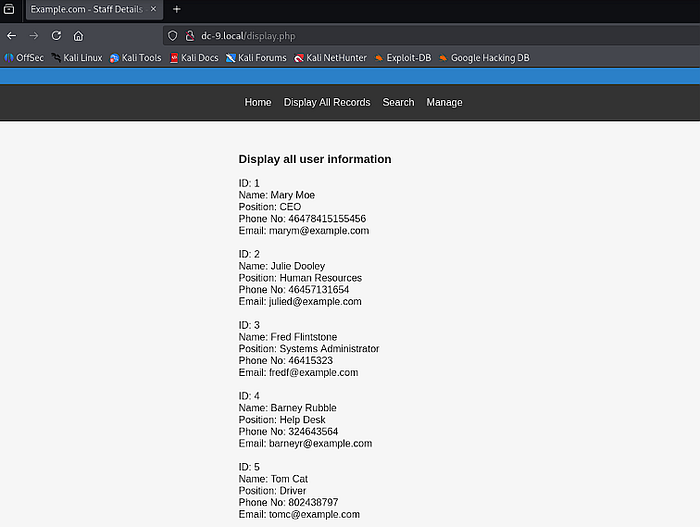
Task: Select the Example.com - Staff Details tab
Action: click(x=94, y=9)
